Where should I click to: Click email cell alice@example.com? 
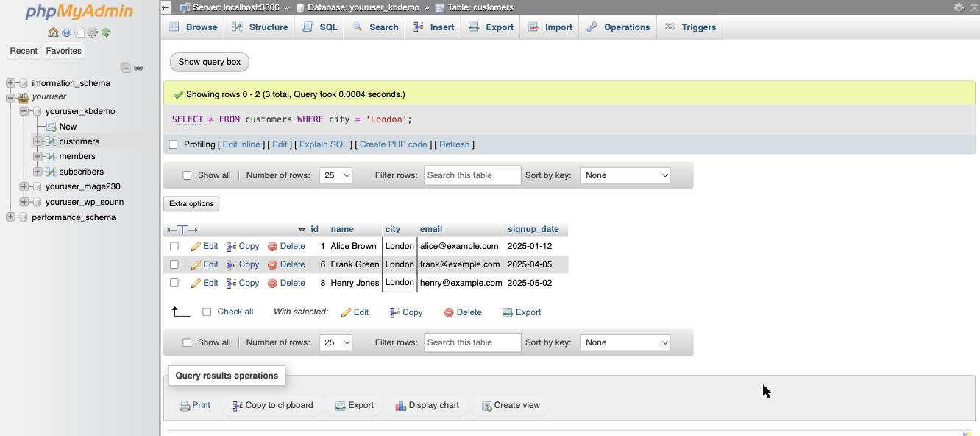[x=459, y=246]
